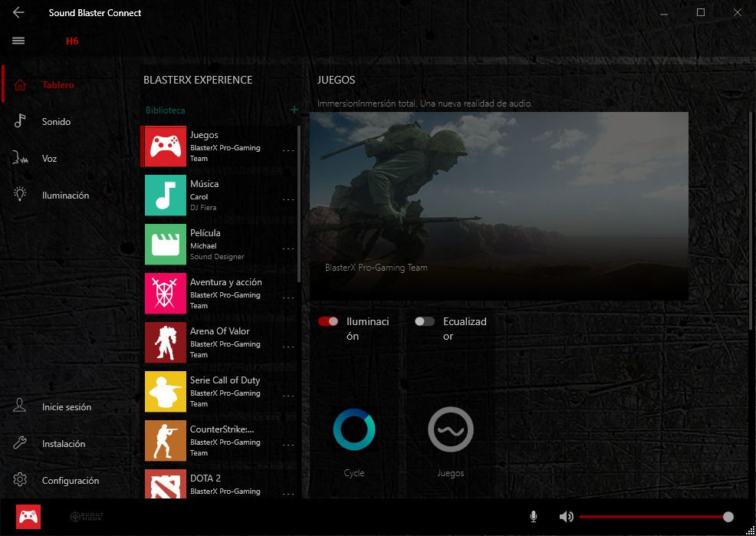The width and height of the screenshot is (756, 536).
Task: Click the red gamepad icon in bottom bar
Action: click(28, 517)
